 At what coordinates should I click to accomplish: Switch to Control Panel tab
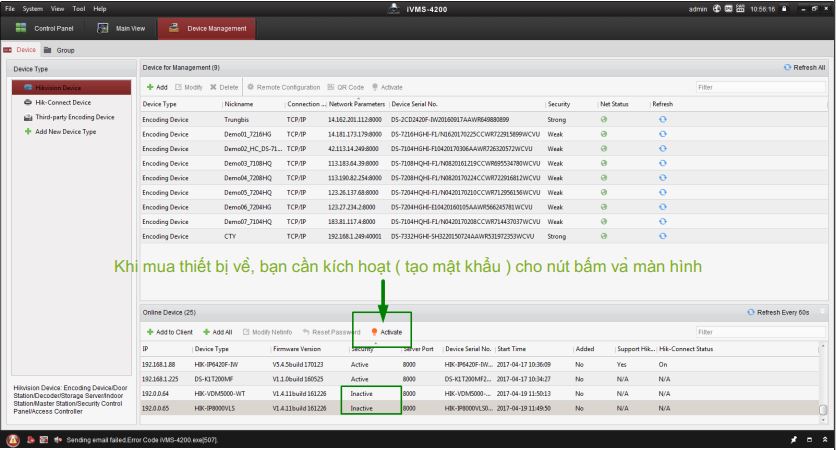[45, 28]
